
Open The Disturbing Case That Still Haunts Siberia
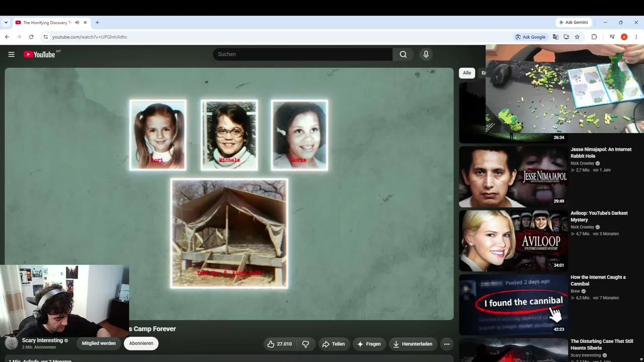pos(602,344)
